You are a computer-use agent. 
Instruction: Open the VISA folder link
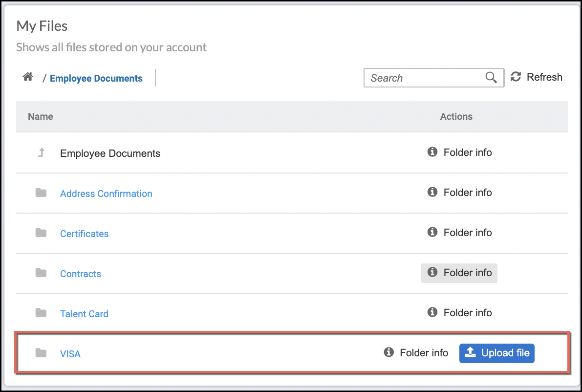coord(70,354)
